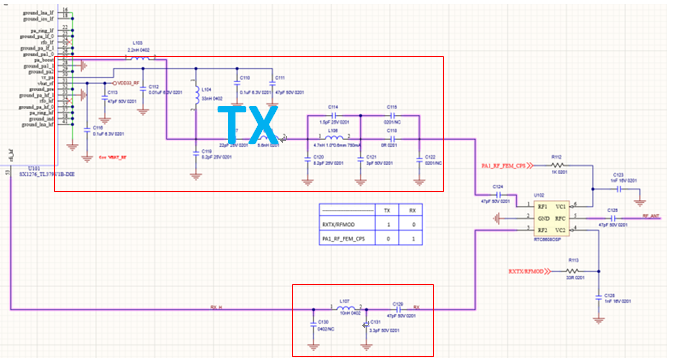Screen dimensions: 673x363
Task: Click the R113 33R resistor symbol
Action: (572, 271)
